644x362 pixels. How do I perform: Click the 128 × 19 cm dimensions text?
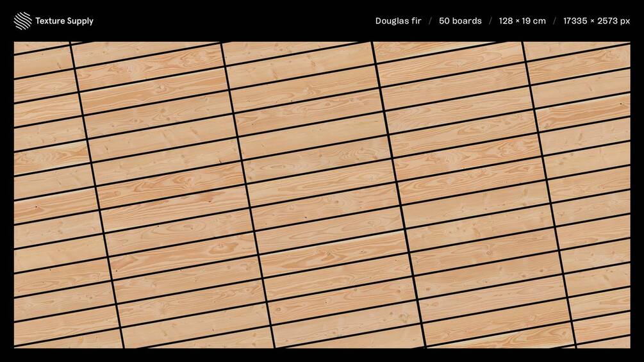tap(522, 21)
